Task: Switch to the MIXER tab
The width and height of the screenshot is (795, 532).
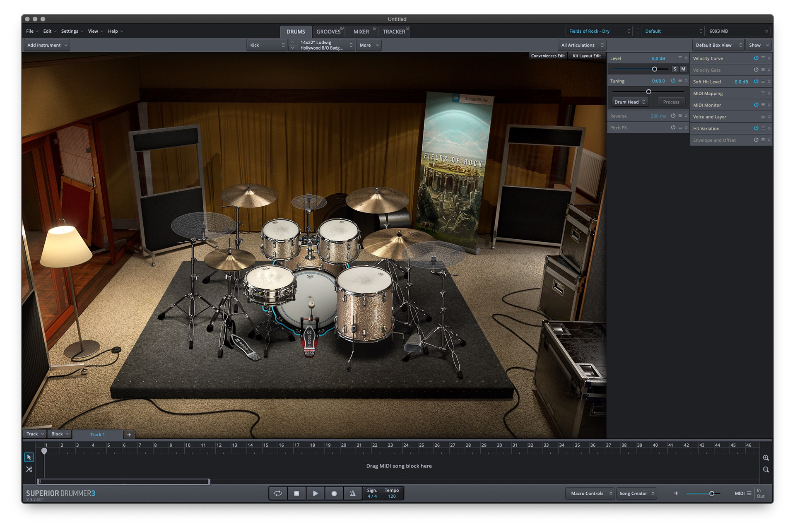Action: coord(361,31)
